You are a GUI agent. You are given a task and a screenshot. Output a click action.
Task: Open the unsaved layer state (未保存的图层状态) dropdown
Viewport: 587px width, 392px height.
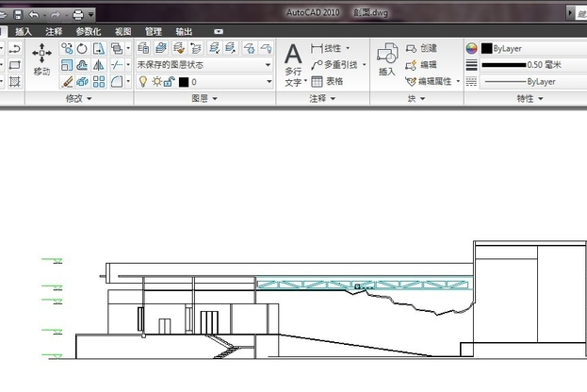pyautogui.click(x=204, y=65)
